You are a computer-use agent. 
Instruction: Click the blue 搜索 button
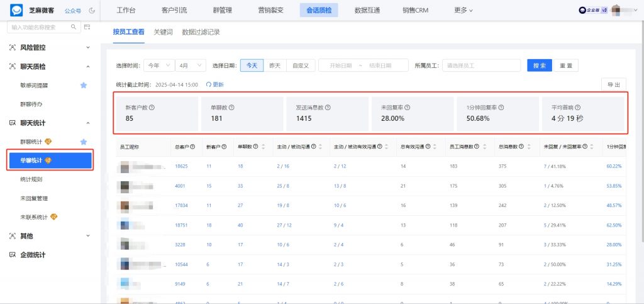[539, 65]
